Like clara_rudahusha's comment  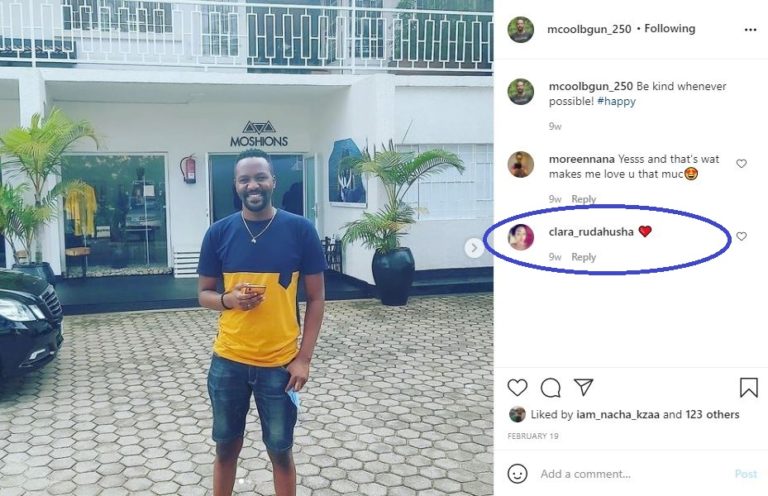point(741,236)
